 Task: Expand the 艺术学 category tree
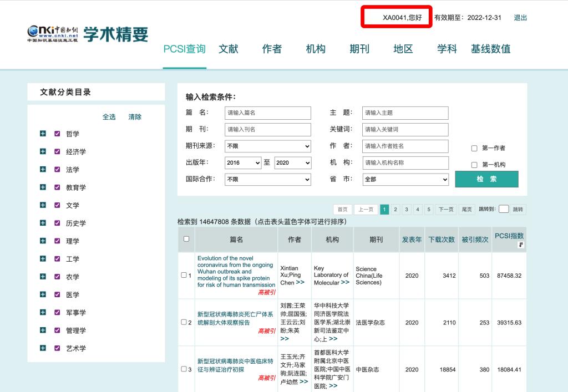click(x=43, y=348)
